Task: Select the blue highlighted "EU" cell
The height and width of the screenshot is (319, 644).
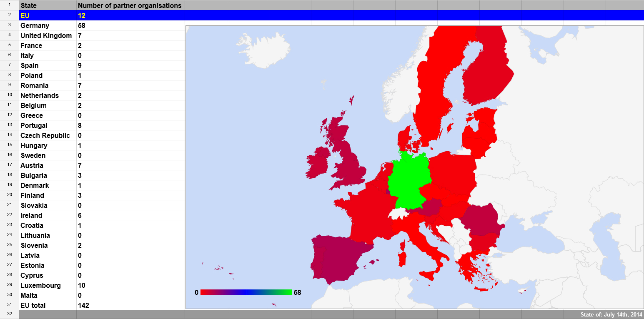Action: [48, 15]
